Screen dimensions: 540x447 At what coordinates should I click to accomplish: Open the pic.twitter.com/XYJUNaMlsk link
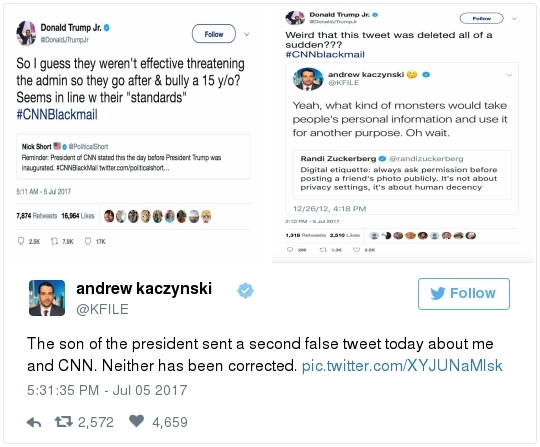(402, 366)
